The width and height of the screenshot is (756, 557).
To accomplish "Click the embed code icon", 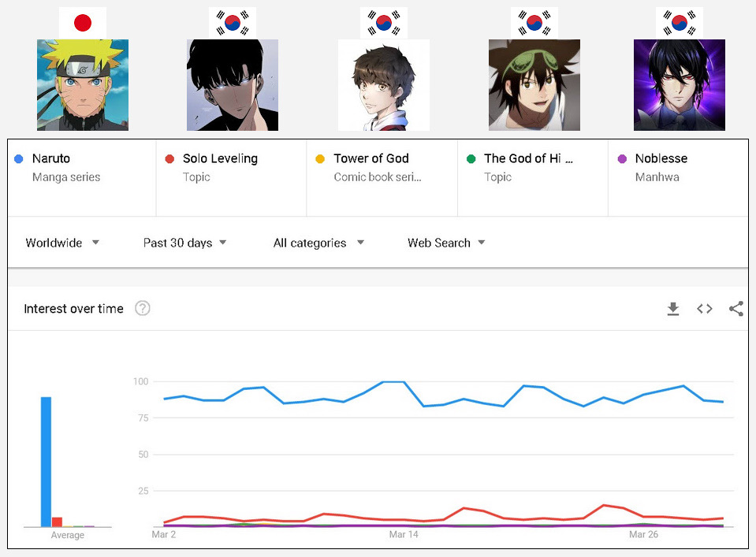I will (x=705, y=309).
